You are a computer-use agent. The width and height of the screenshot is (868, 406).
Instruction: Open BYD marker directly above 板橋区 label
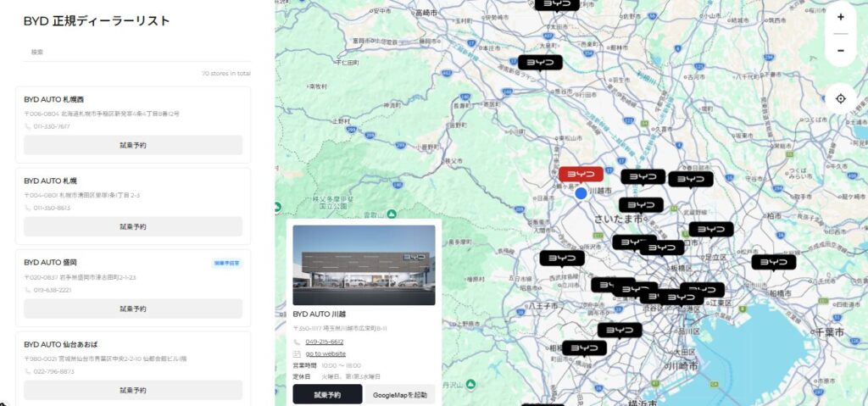tap(663, 247)
